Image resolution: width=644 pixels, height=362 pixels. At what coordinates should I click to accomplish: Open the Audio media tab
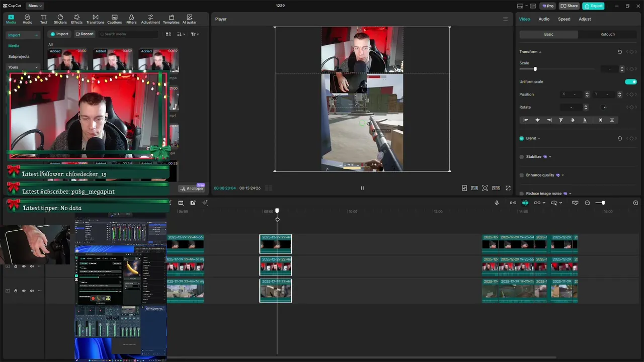coord(27,19)
